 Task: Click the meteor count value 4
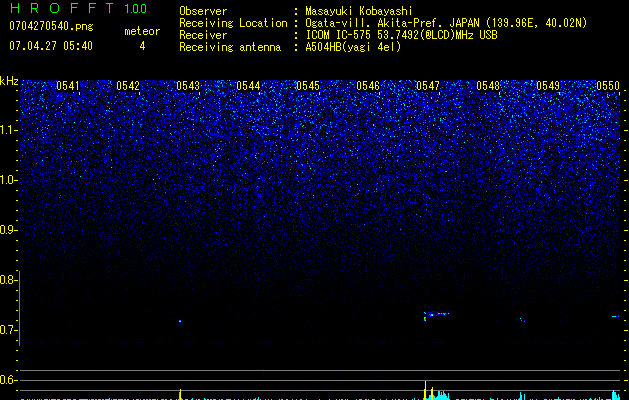[x=142, y=46]
